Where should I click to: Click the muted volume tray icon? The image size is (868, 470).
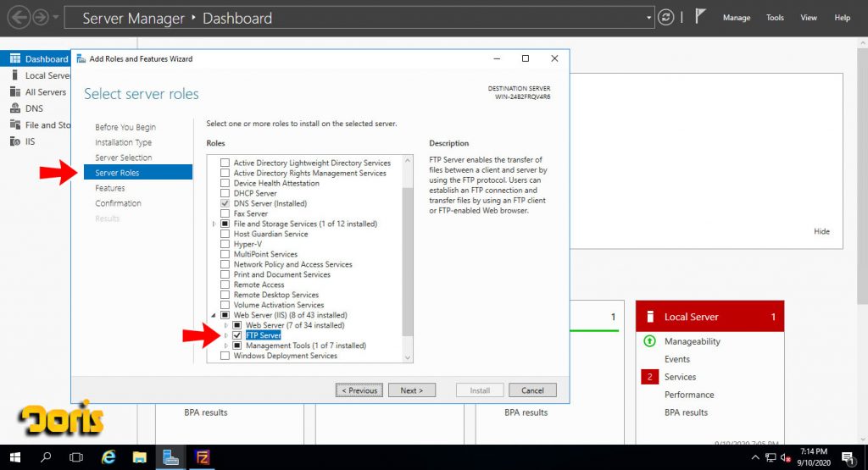(785, 457)
